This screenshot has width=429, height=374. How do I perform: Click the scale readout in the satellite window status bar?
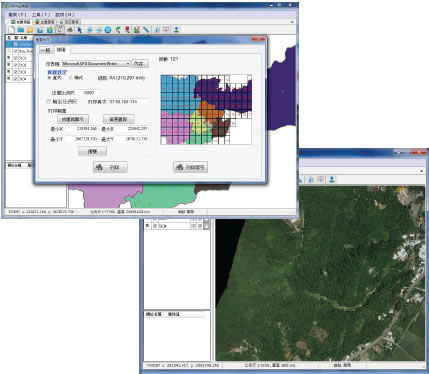[x=270, y=366]
